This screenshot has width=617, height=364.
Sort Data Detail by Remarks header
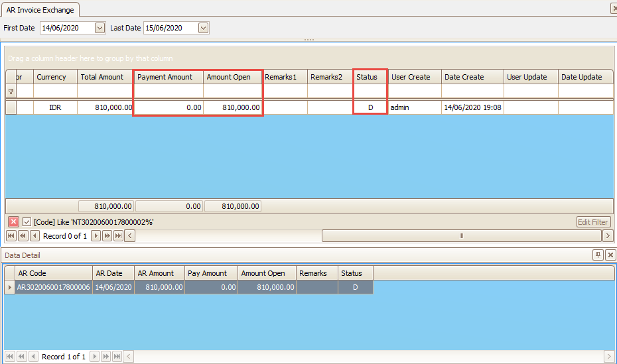tap(316, 273)
